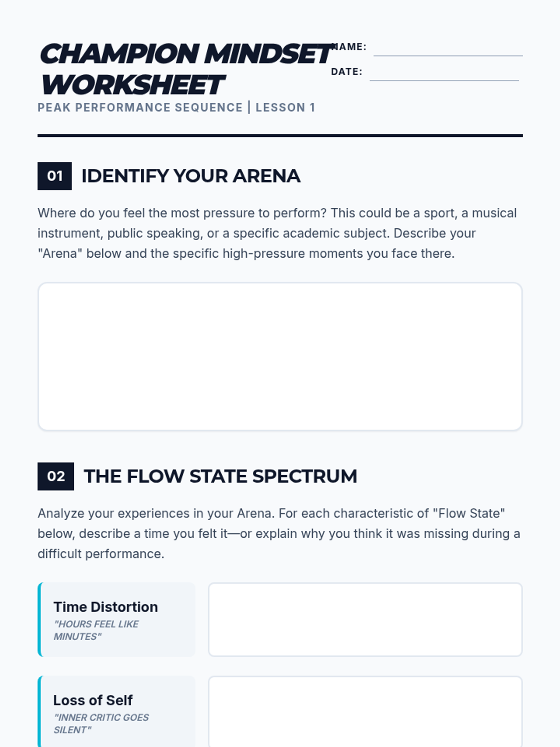Select The Flow State Spectrum heading

click(220, 476)
